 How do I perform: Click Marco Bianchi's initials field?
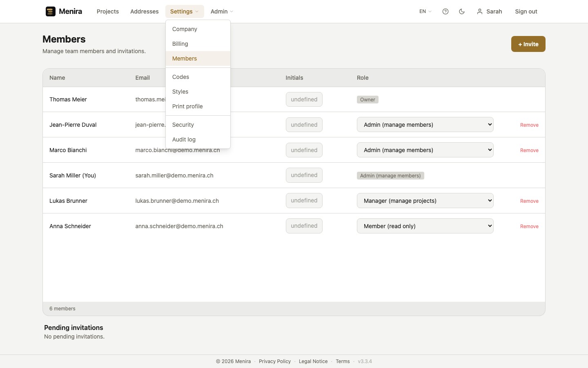[304, 150]
